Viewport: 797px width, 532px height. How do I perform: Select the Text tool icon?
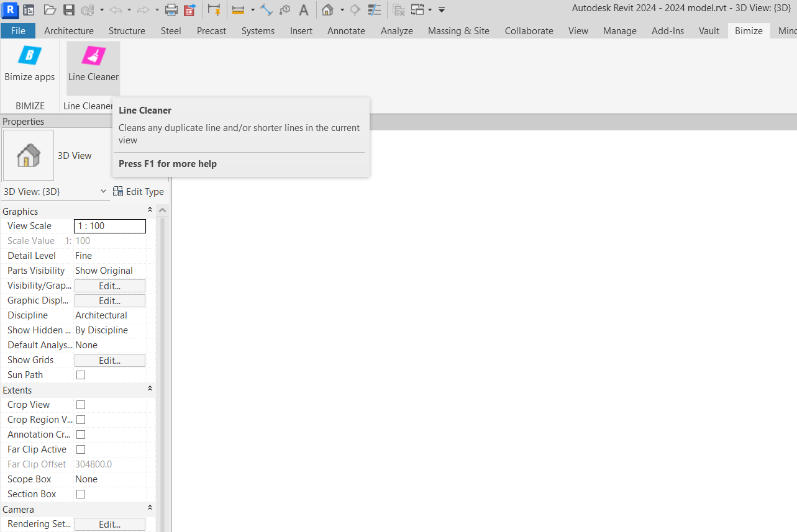304,10
